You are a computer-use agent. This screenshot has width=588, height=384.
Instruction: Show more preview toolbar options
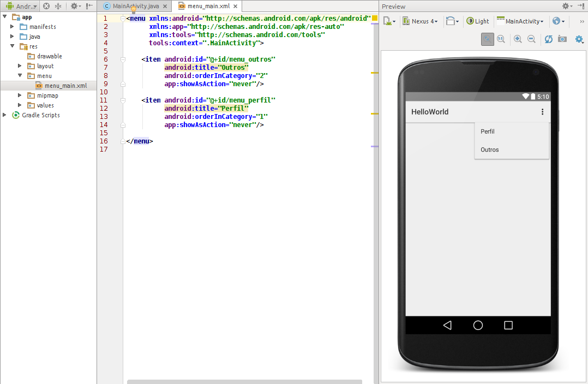582,21
